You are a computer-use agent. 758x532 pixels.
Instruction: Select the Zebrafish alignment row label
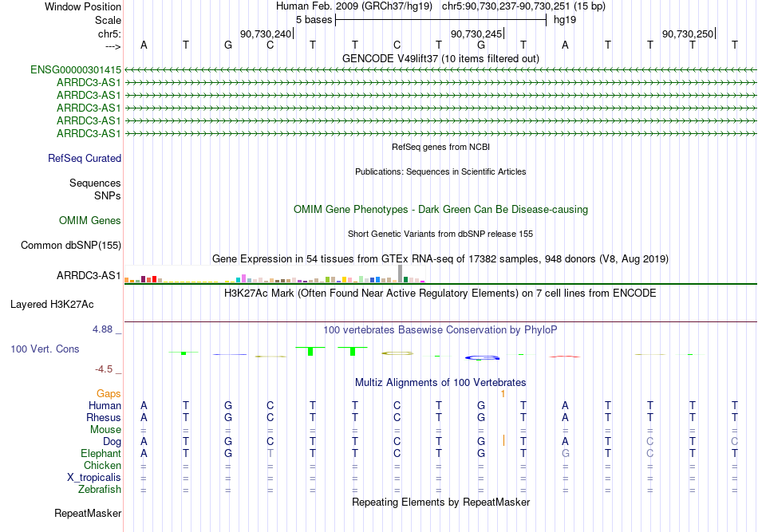[100, 490]
